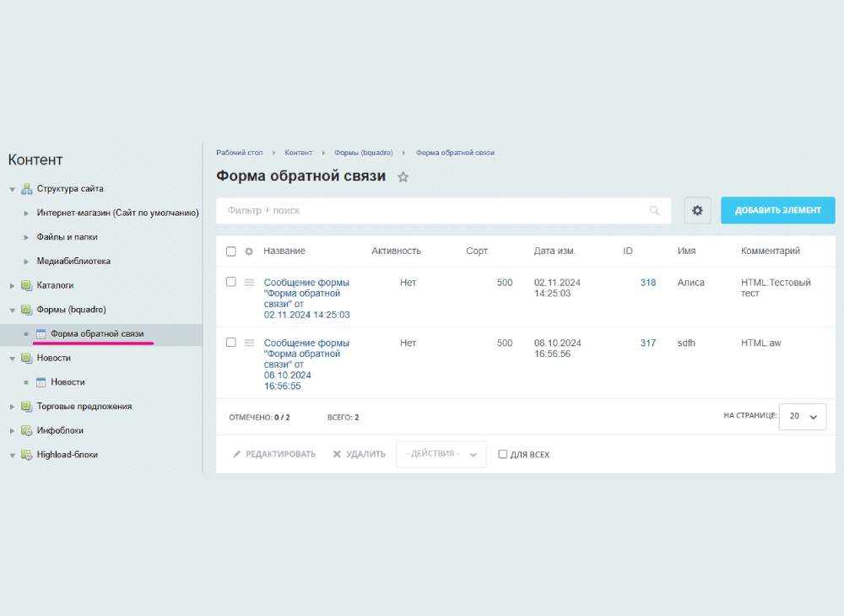
Task: Open the Действия actions dropdown
Action: pyautogui.click(x=441, y=454)
